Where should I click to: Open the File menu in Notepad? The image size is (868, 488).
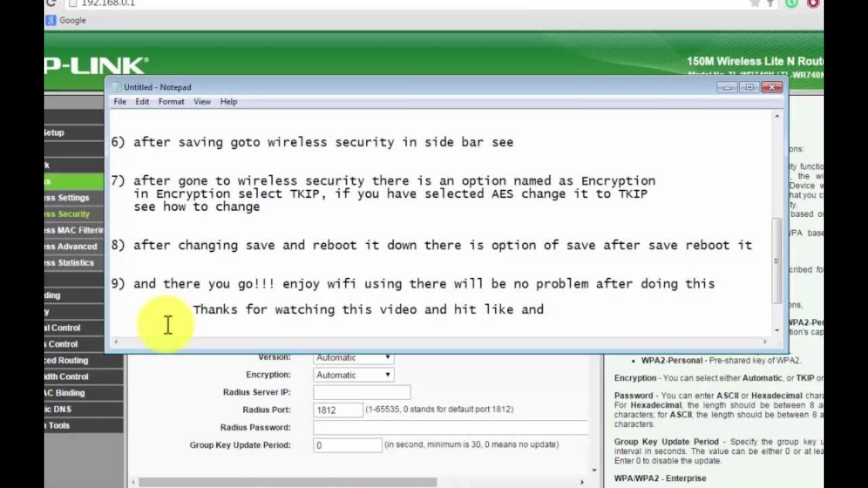(120, 102)
